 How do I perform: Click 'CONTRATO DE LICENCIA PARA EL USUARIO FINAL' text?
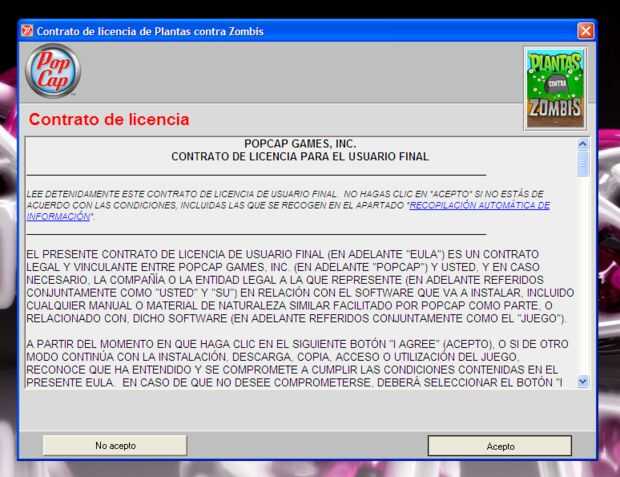pos(300,157)
